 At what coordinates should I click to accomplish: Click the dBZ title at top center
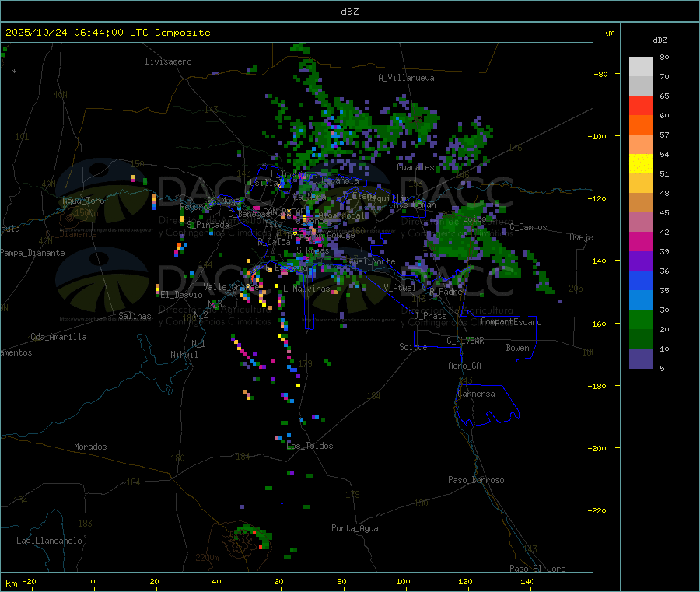tap(349, 12)
